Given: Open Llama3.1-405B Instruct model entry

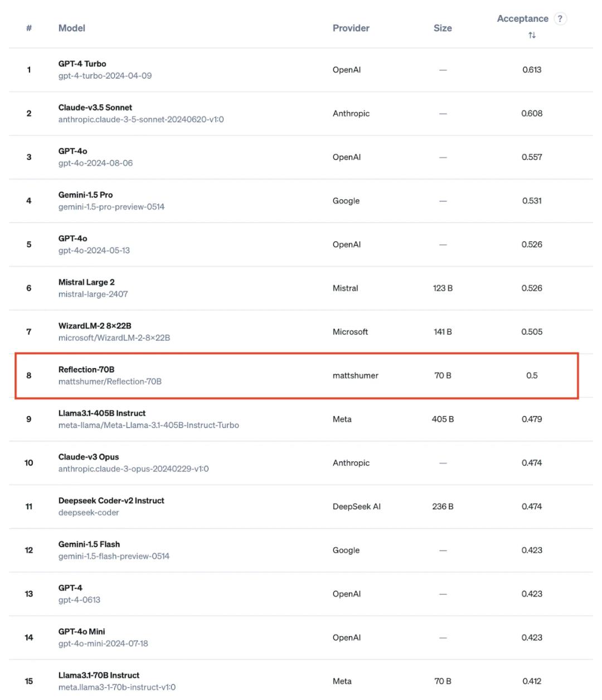Looking at the screenshot, I should click(x=102, y=413).
